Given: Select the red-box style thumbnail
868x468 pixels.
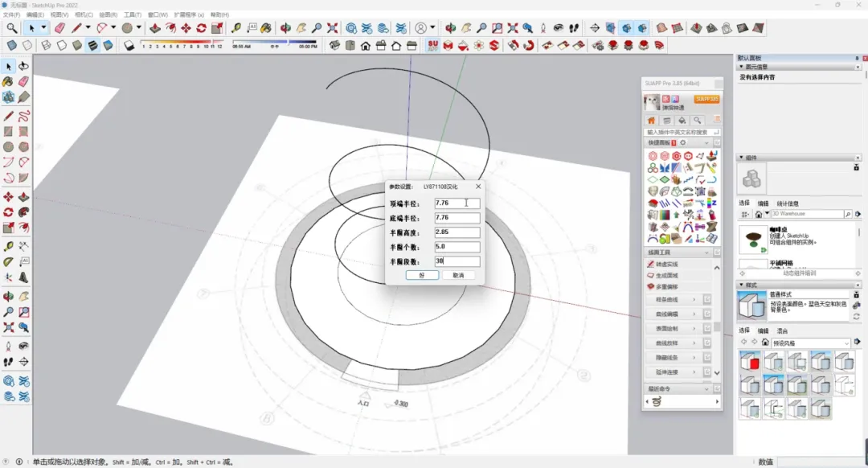Looking at the screenshot, I should pyautogui.click(x=749, y=362).
